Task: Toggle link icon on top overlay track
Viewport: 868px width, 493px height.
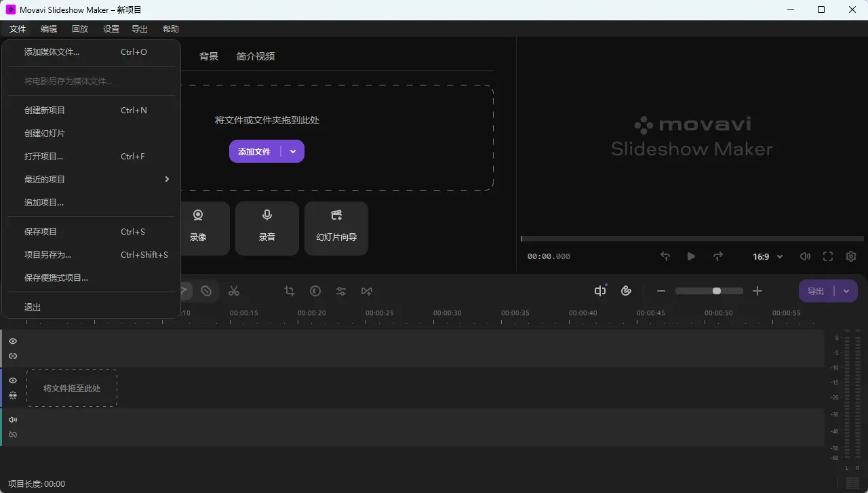Action: [x=13, y=356]
